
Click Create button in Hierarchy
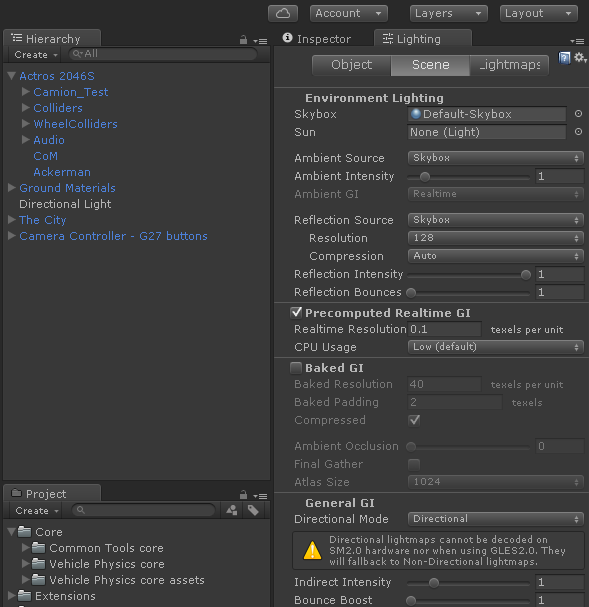tap(36, 55)
